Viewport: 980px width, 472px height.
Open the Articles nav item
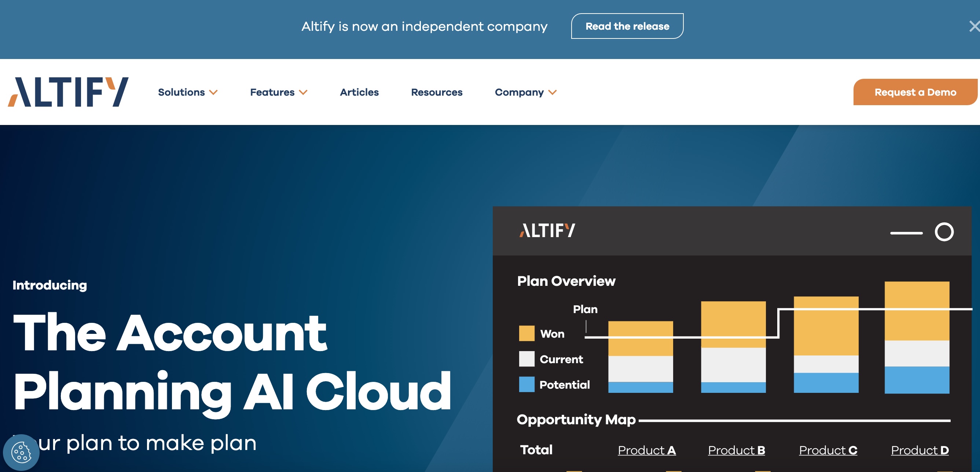pos(359,92)
